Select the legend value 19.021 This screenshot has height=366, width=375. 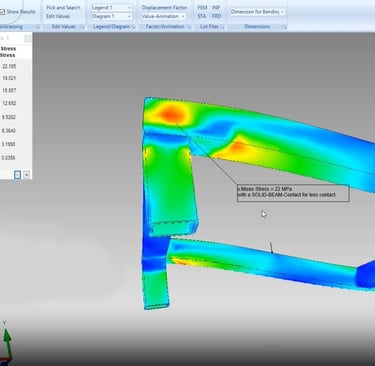pyautogui.click(x=9, y=78)
